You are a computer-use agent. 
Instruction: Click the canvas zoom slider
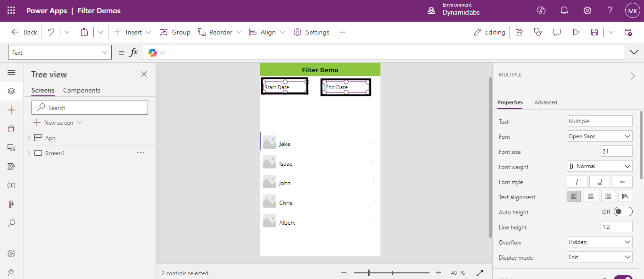tap(391, 273)
